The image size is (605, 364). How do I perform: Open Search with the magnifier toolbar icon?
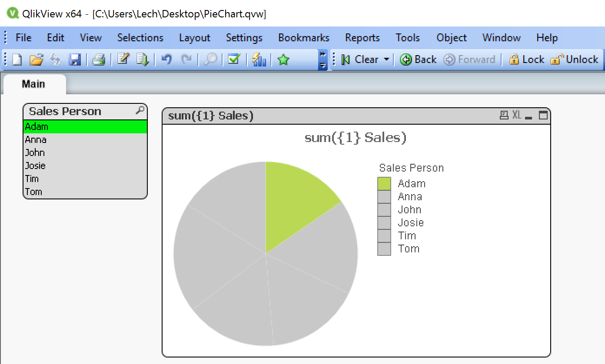[210, 60]
